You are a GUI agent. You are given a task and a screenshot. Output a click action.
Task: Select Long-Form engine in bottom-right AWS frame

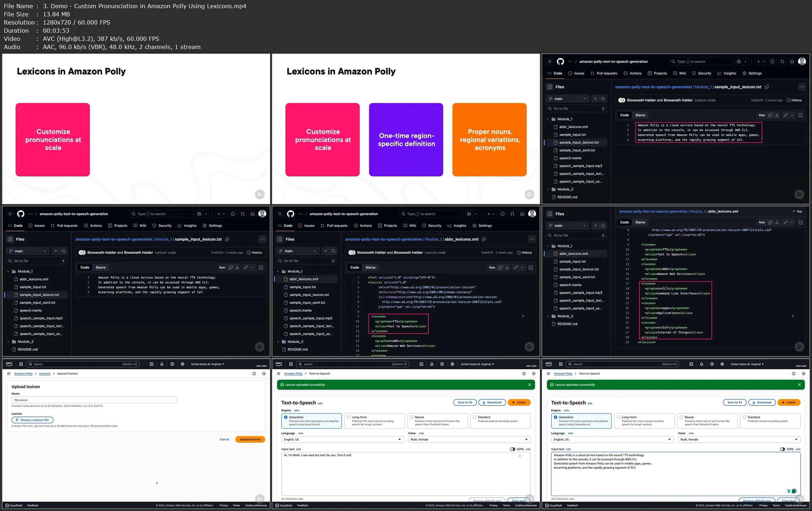pyautogui.click(x=644, y=421)
